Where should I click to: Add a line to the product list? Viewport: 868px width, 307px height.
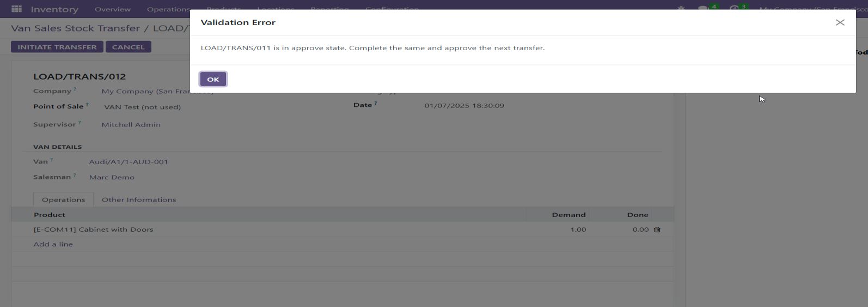click(x=53, y=244)
